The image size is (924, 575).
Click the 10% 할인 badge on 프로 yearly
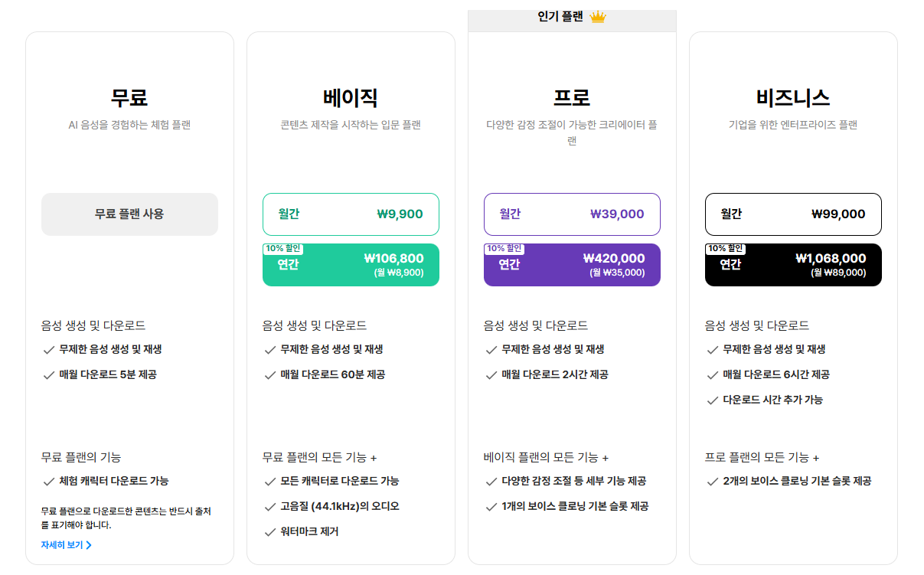[x=504, y=249]
